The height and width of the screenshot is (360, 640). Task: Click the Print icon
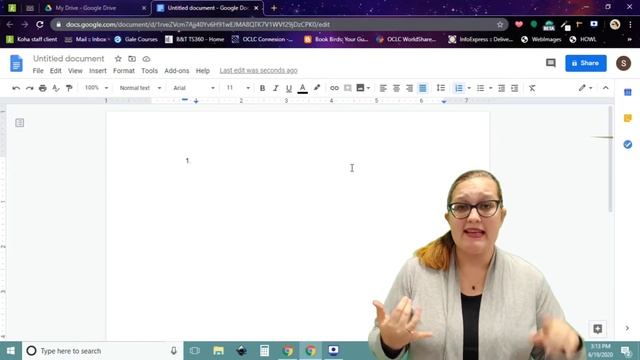click(42, 88)
